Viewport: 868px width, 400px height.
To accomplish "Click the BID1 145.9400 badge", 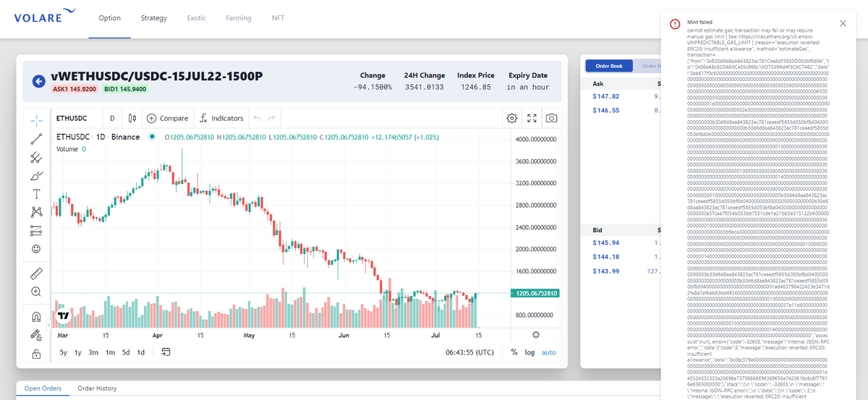I will [124, 89].
